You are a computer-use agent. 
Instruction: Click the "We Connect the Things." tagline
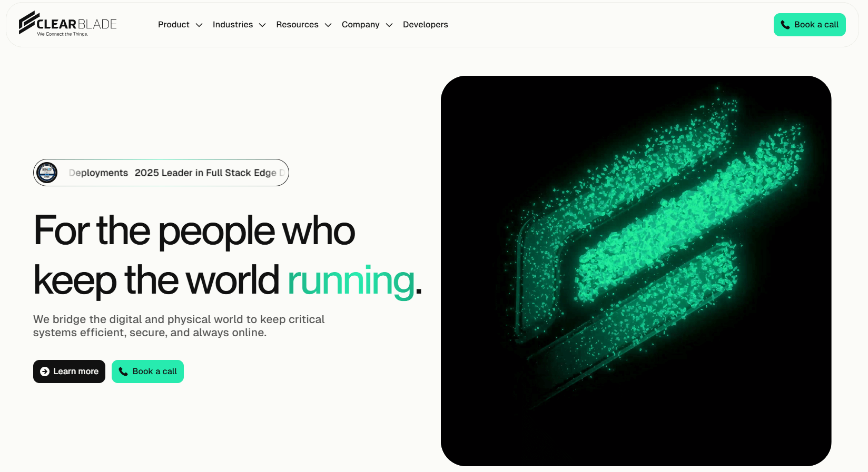[x=63, y=34]
